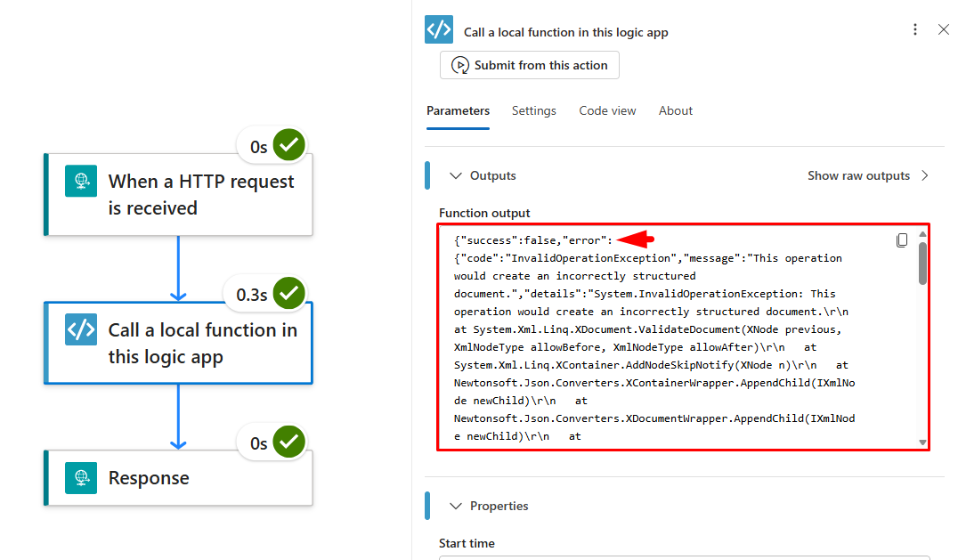Select the When a HTTP request is received card
The image size is (958, 560).
tap(179, 194)
